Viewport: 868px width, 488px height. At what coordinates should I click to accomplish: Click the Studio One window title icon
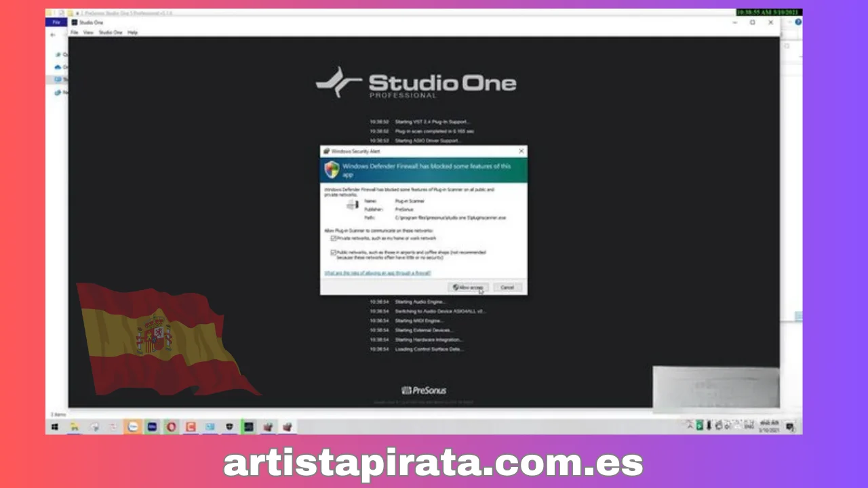(75, 22)
